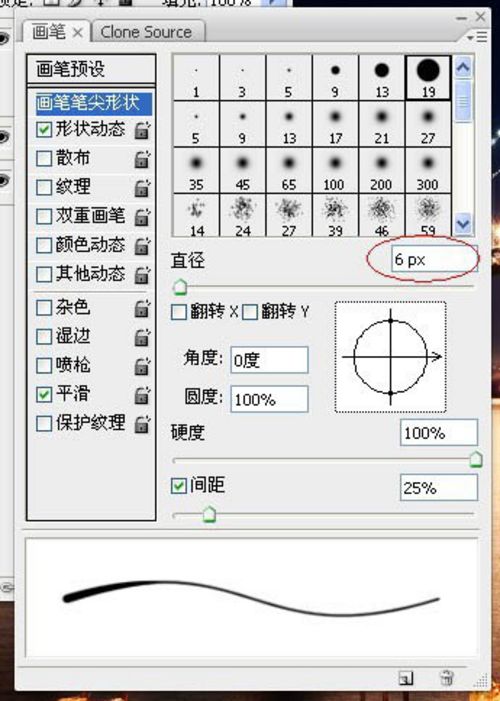Enable the 杂色 checkbox
Image resolution: width=500 pixels, height=701 pixels.
[x=44, y=308]
